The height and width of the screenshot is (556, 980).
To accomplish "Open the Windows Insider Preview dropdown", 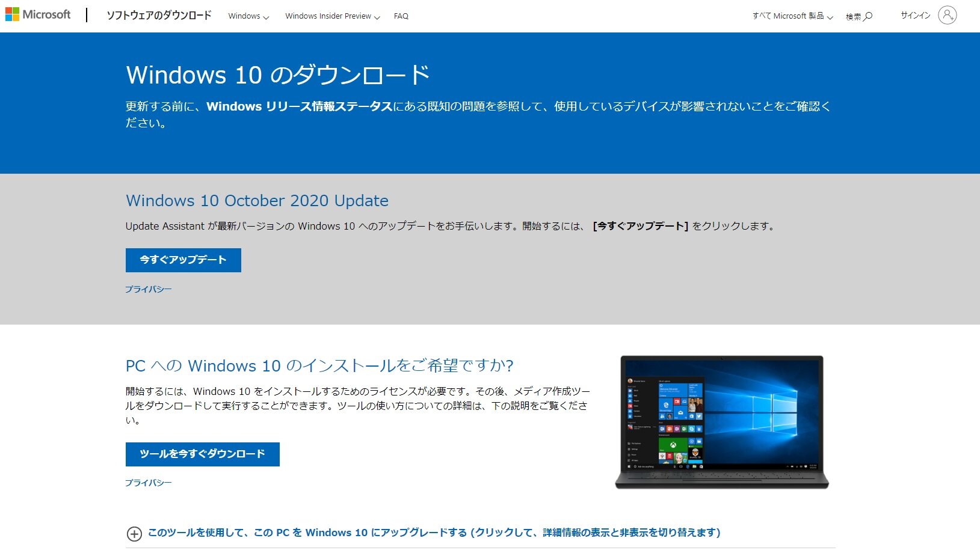I will tap(333, 16).
